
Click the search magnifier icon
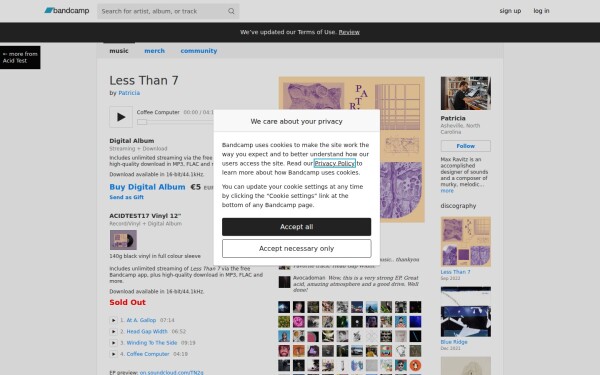click(x=231, y=11)
